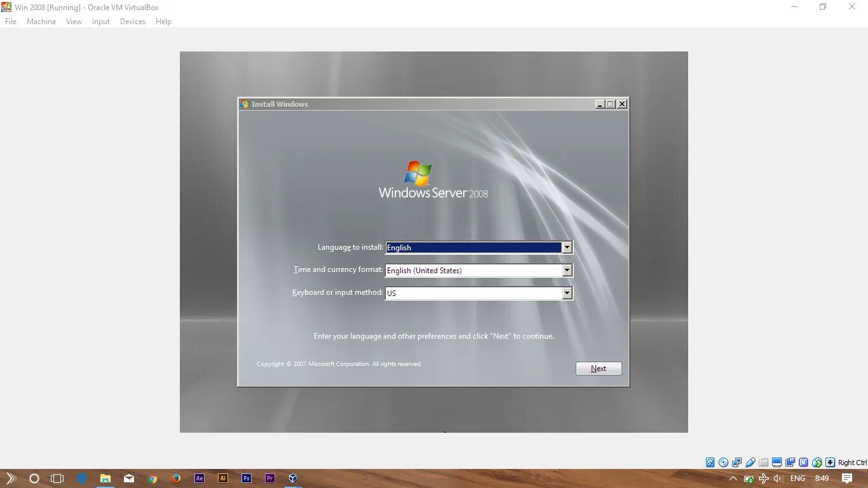Click the volume speaker tray icon
The height and width of the screenshot is (488, 868).
click(x=778, y=478)
